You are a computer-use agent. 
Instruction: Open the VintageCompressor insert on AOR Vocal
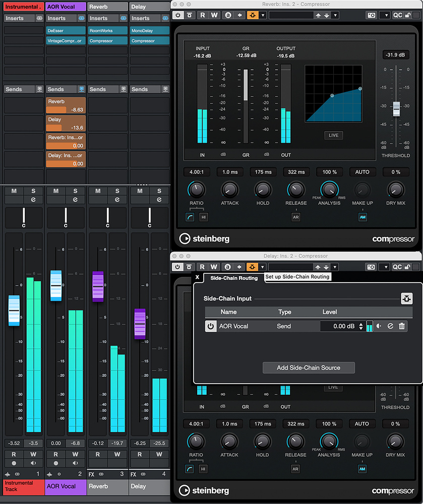click(66, 41)
